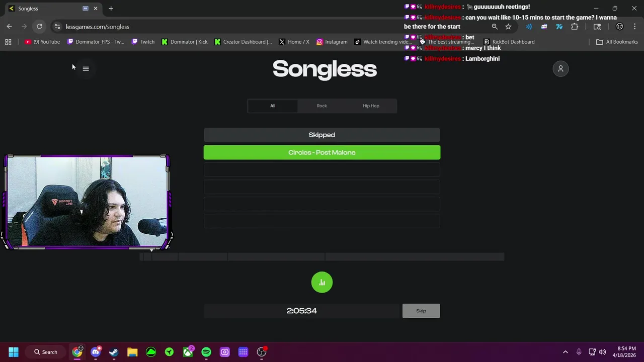644x362 pixels.
Task: Click the blue sound-wave extension icon
Action: click(529, 27)
